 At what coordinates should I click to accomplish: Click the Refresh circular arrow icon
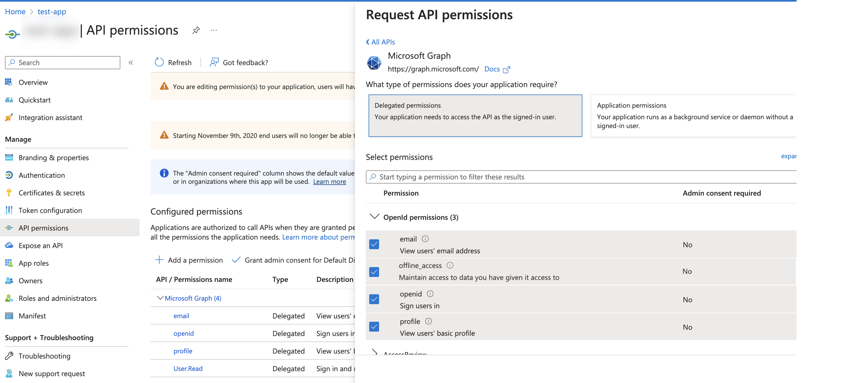[x=159, y=62]
